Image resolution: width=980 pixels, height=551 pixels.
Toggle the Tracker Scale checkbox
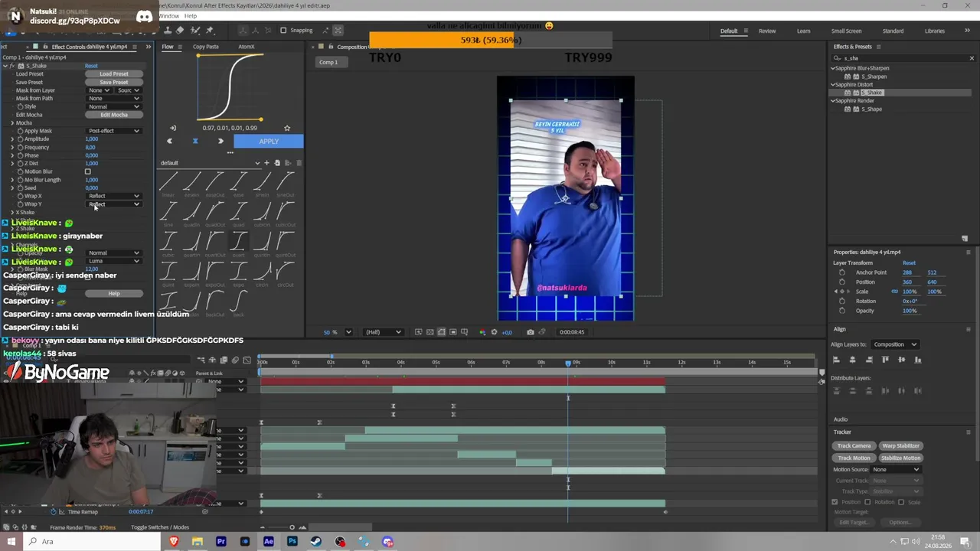pyautogui.click(x=902, y=502)
